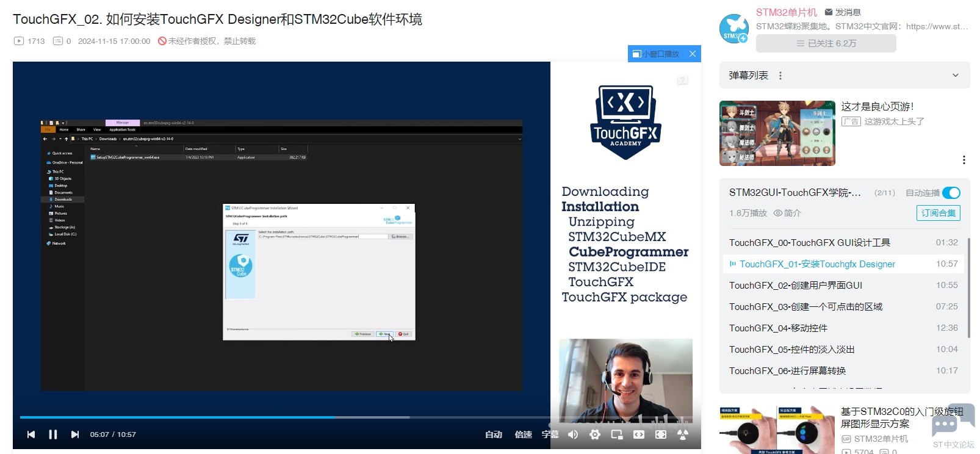Play TouchGFX_00-TouchGFX GUI设计工具 episode

click(843, 242)
